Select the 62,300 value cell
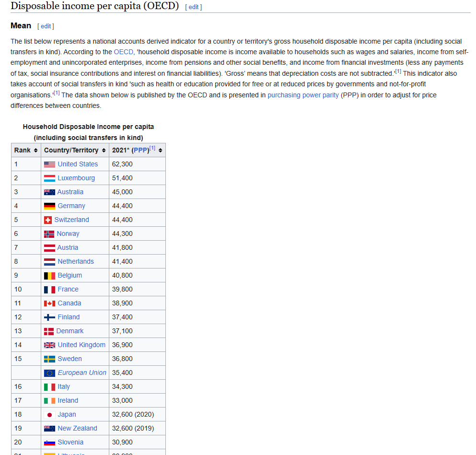The image size is (476, 455). [137, 164]
